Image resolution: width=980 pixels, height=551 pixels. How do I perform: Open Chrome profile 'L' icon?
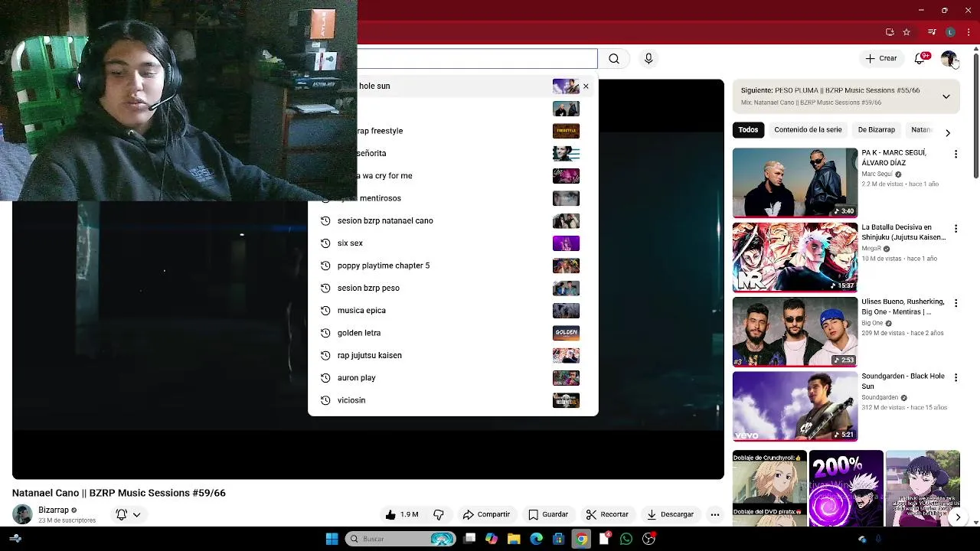(950, 32)
